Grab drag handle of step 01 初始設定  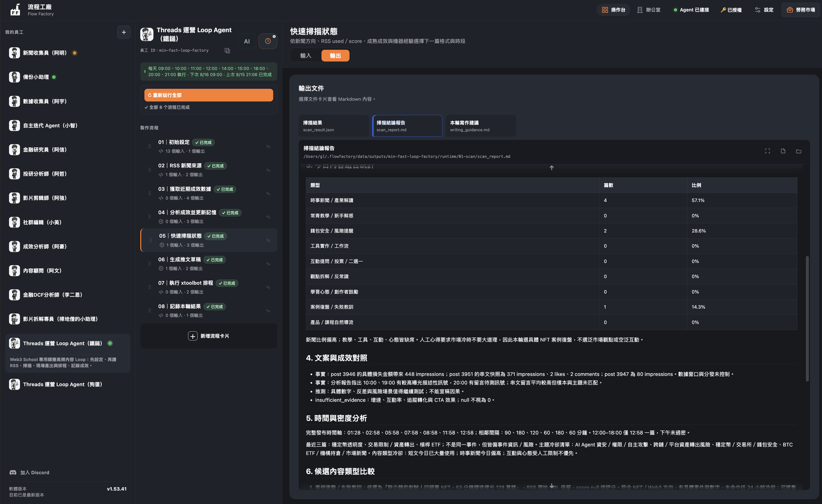tap(150, 146)
